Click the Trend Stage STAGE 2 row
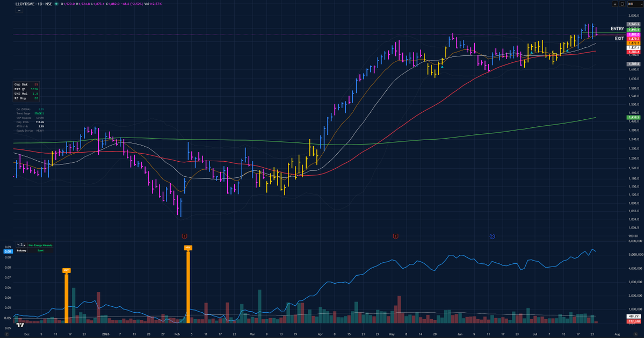Viewport: 644px width, 338px height. 30,113
